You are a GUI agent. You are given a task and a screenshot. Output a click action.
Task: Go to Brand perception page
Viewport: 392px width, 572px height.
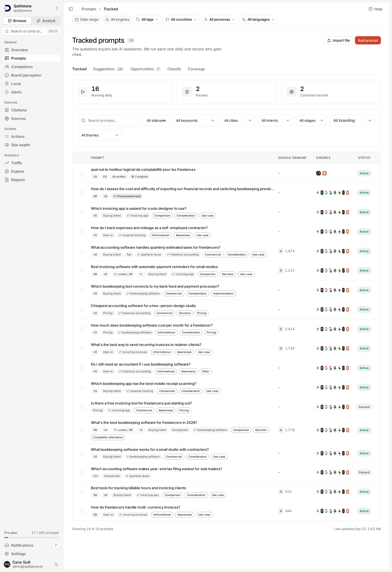(32, 75)
